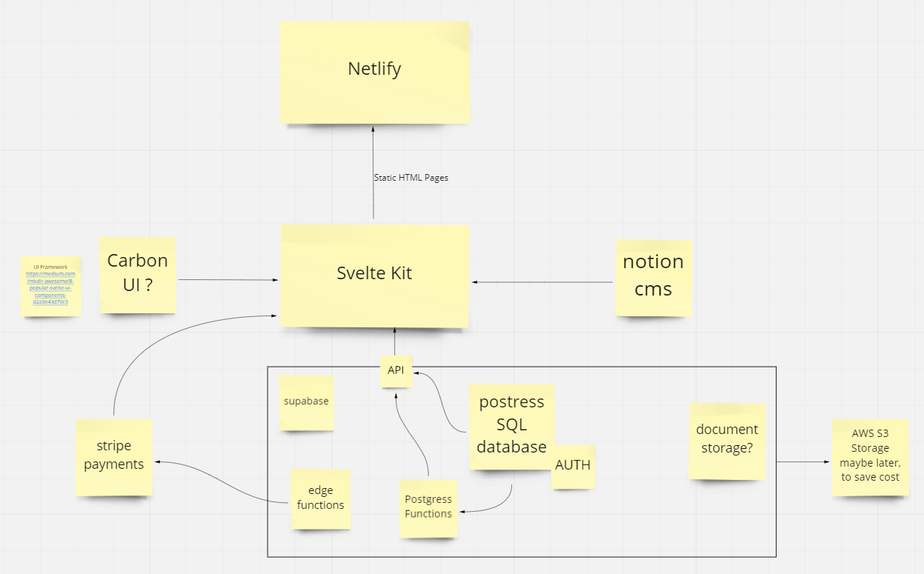Open the medium.com link in UI Framework note
This screenshot has width=924, height=574.
50,287
